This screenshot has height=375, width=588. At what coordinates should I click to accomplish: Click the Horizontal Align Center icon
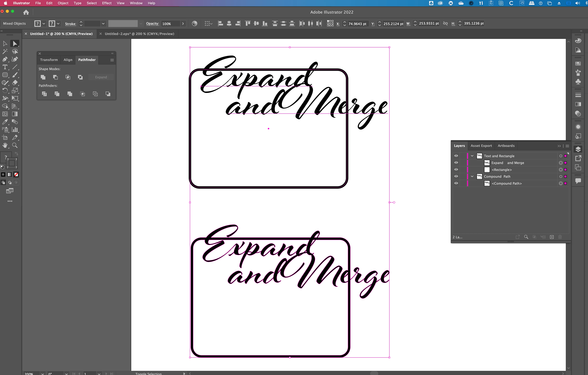coord(229,23)
